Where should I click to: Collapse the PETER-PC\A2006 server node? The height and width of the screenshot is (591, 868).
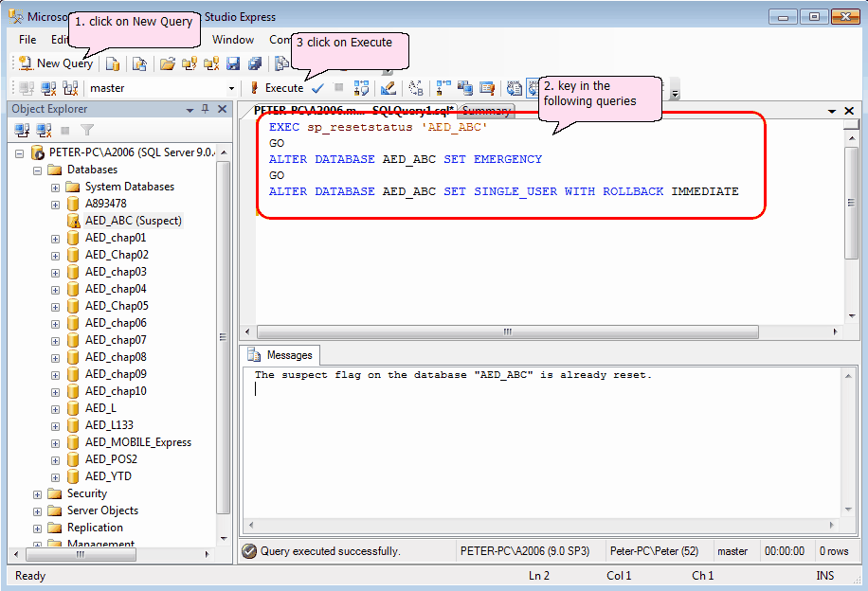(x=19, y=153)
